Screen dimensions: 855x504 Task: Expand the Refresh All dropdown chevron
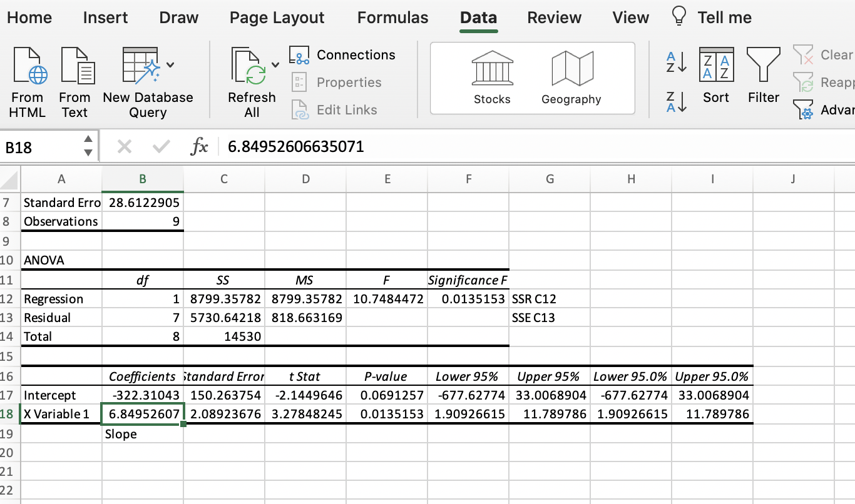(275, 64)
